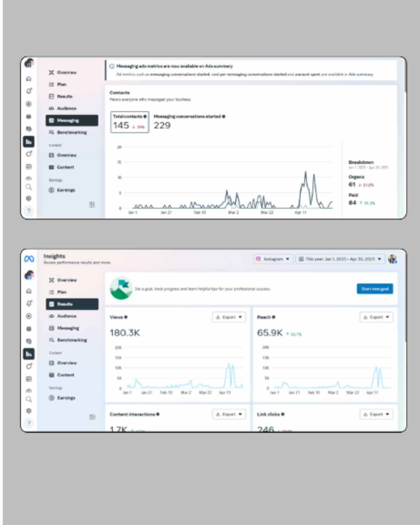
Task: Open settings gear in the lower window rail
Action: pyautogui.click(x=29, y=411)
